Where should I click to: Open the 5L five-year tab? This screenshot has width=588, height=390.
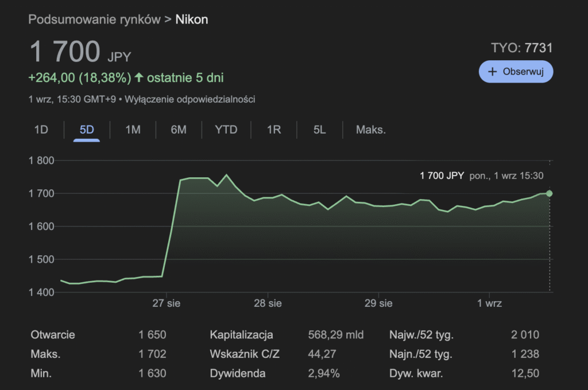pos(319,130)
